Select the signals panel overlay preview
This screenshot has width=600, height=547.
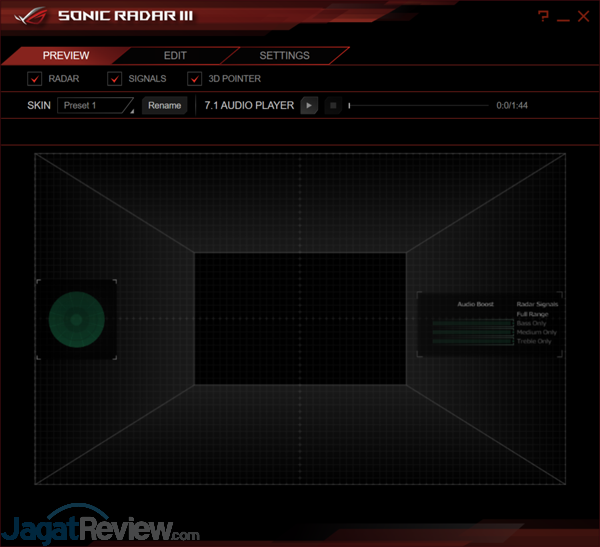489,324
